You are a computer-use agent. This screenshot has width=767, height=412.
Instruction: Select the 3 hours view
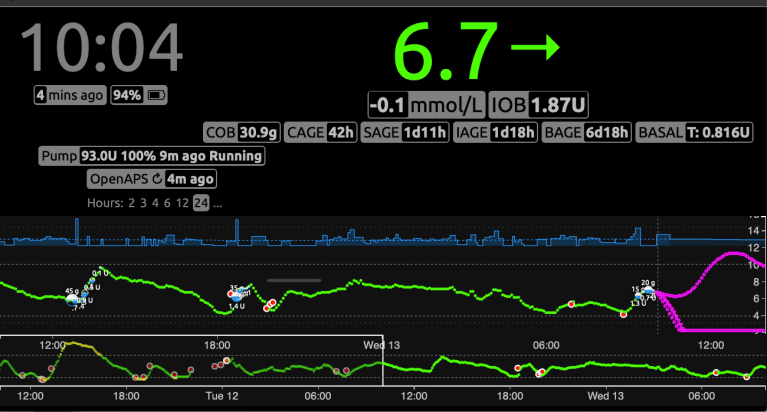143,203
